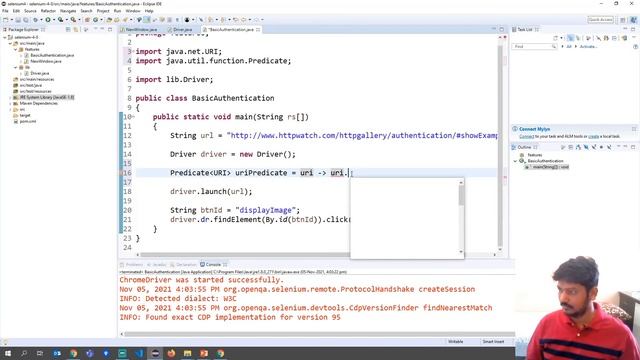Open the Refactor menu
Screen dimensions: 640x360
(48, 11)
